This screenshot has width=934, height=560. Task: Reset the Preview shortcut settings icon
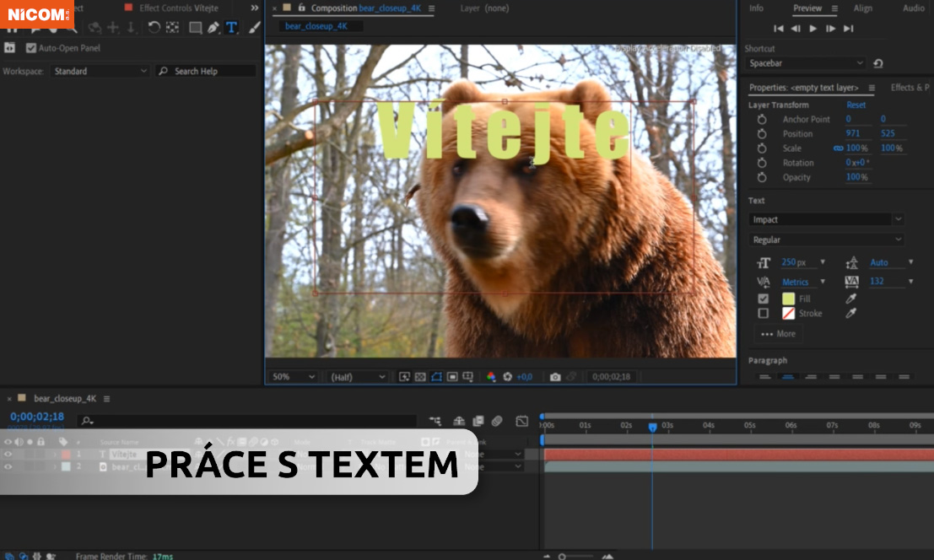(x=878, y=63)
